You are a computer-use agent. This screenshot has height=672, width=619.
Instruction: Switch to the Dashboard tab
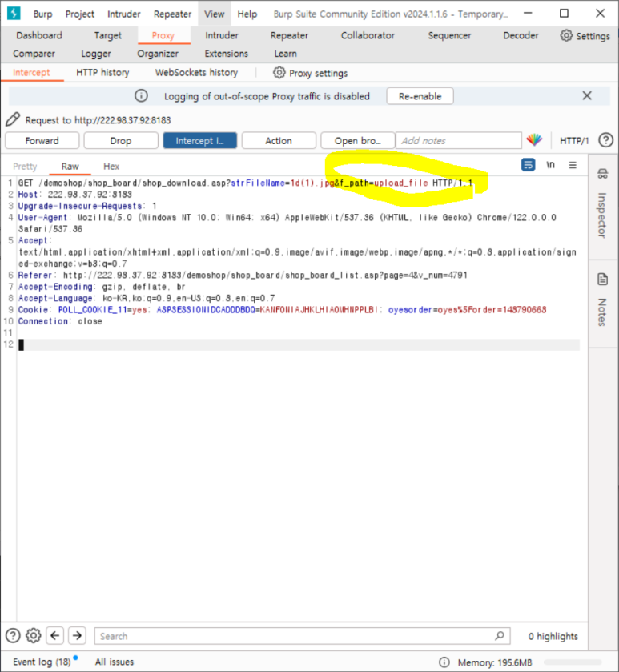(x=39, y=35)
